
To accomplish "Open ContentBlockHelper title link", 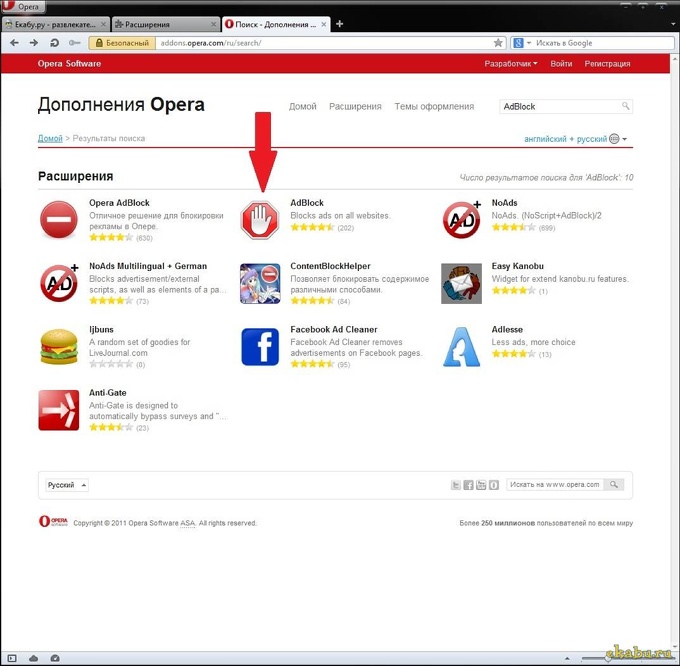I will (x=330, y=266).
